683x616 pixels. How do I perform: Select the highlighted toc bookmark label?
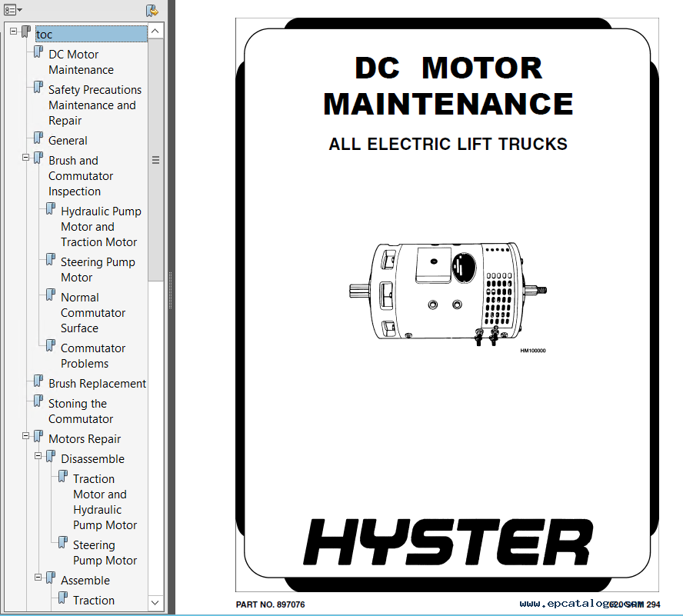coord(91,34)
